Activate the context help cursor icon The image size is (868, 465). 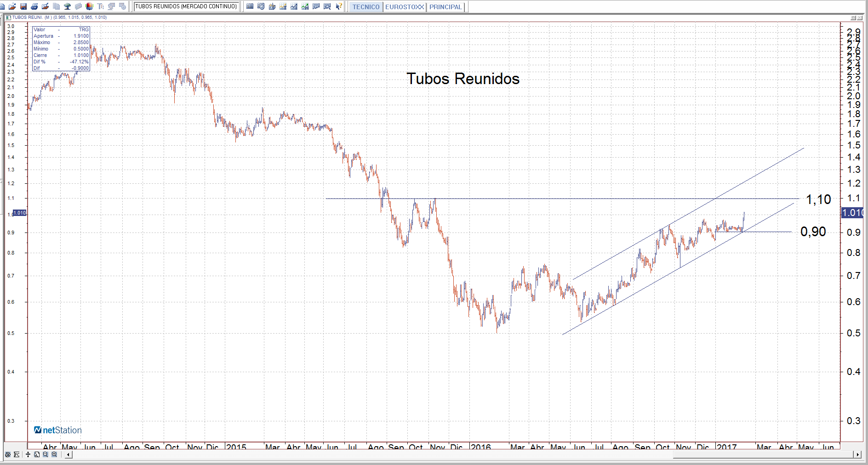[x=339, y=6]
